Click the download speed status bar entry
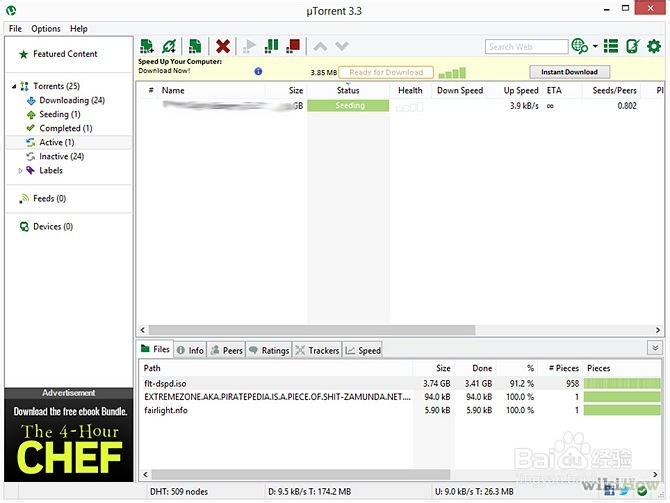 click(x=309, y=491)
